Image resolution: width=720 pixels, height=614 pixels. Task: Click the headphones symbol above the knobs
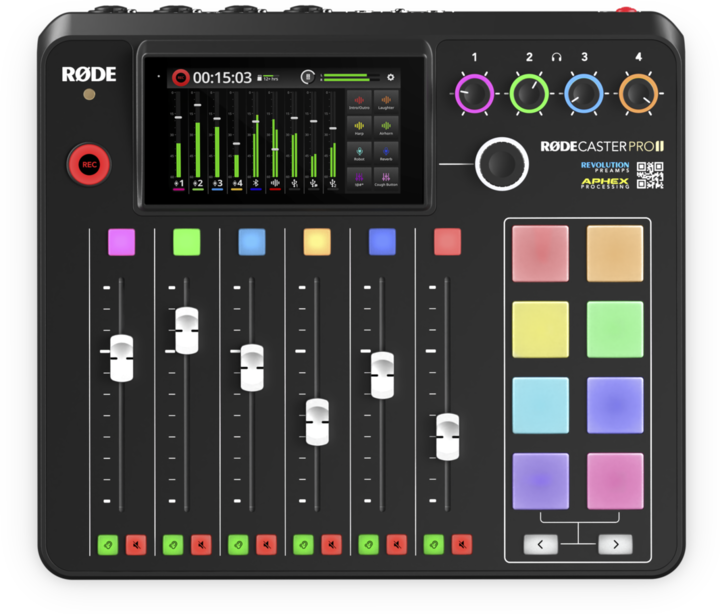click(x=557, y=57)
